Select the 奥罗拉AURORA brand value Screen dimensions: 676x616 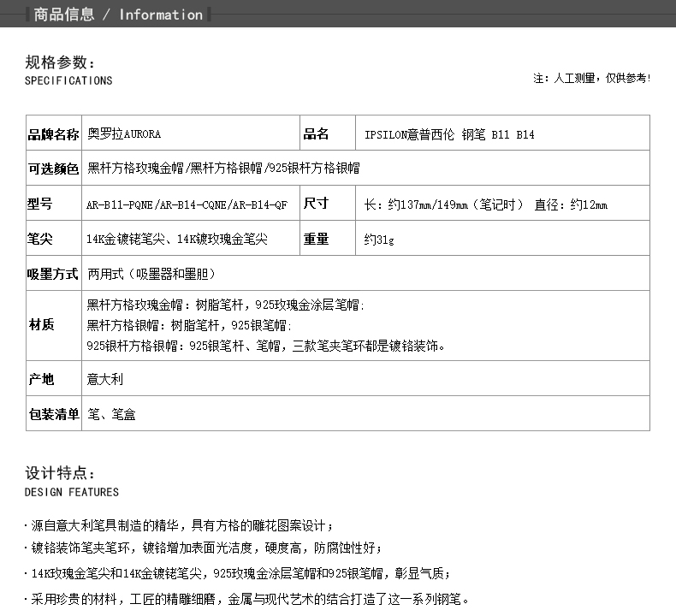point(124,134)
